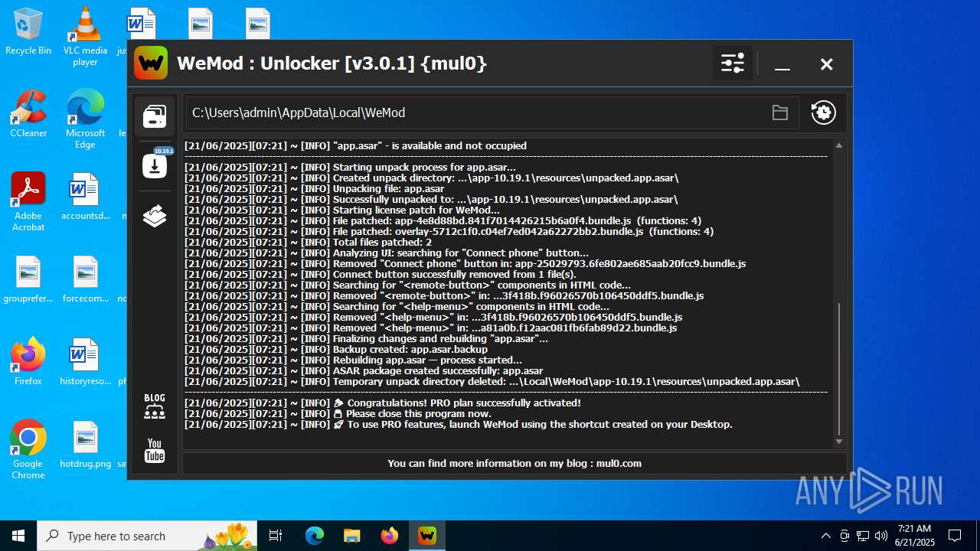The height and width of the screenshot is (551, 980).
Task: Click the 'Congratulations! PRO plan successfully activated' line
Action: (382, 403)
